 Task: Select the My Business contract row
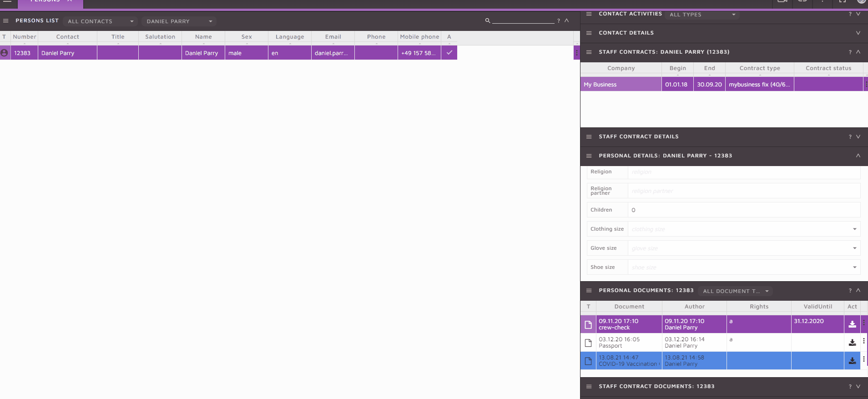tap(722, 84)
